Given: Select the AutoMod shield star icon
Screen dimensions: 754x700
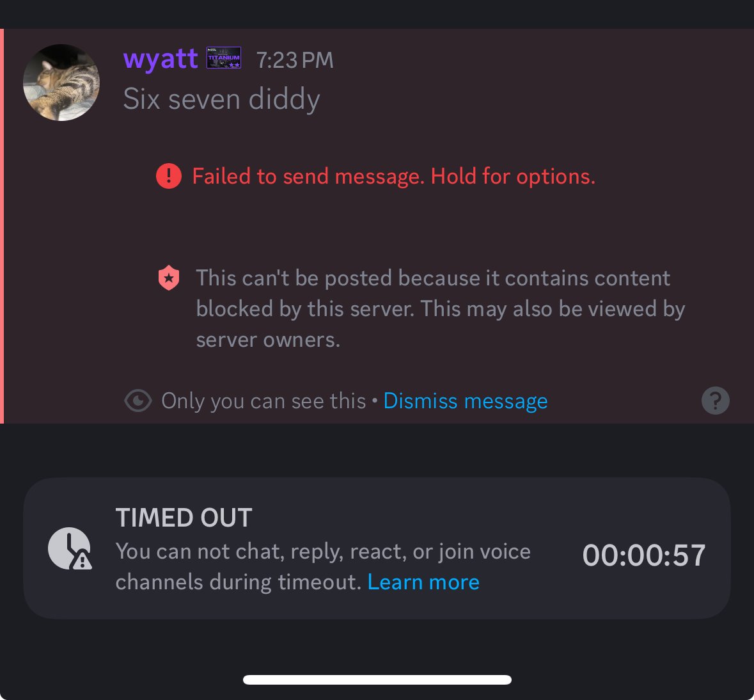Looking at the screenshot, I should (x=169, y=278).
